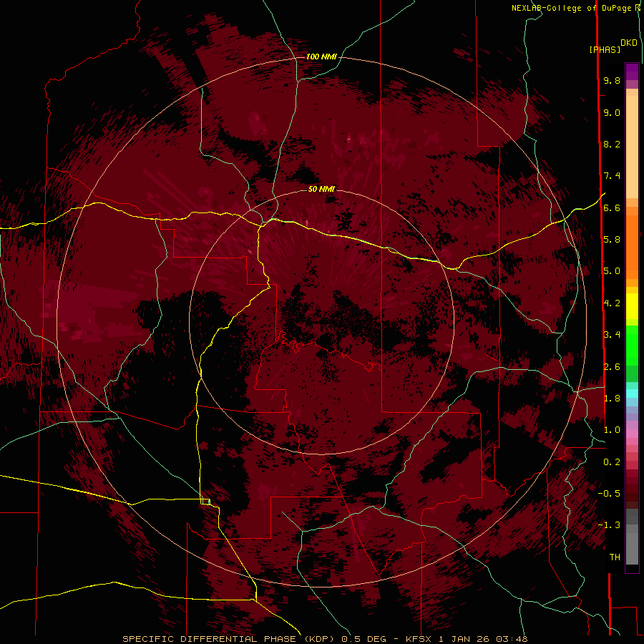Click the "NEXLAB-College of DuPage" credit text

point(572,8)
